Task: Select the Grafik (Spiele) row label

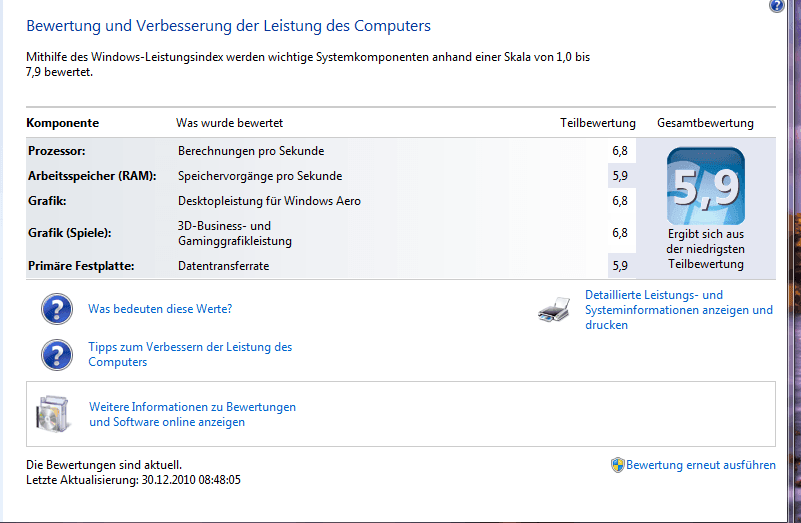Action: (x=69, y=233)
